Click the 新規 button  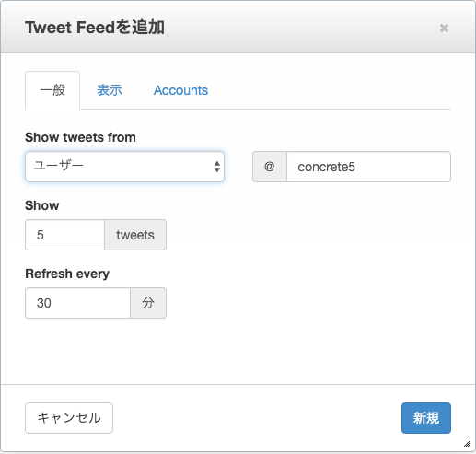426,418
